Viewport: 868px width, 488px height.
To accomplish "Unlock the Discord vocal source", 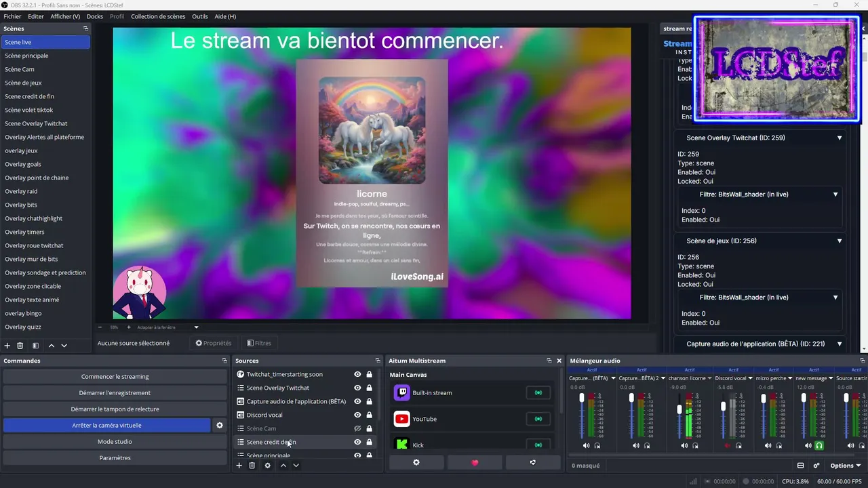I will click(x=369, y=415).
